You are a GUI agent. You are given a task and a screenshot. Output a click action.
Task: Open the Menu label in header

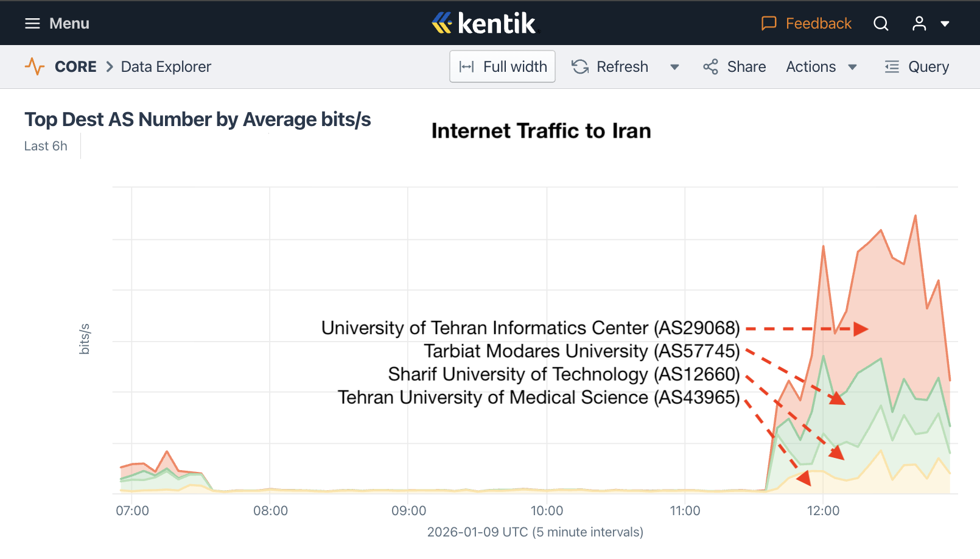69,24
